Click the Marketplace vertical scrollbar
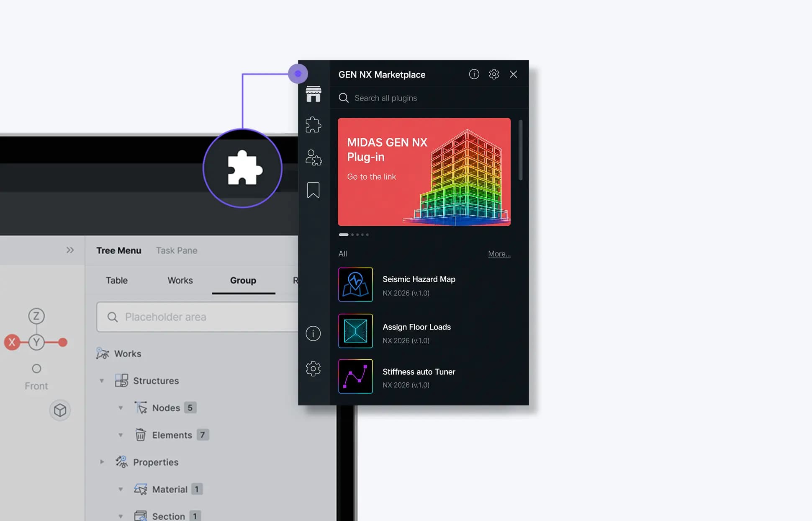Viewport: 812px width, 521px height. (x=520, y=150)
